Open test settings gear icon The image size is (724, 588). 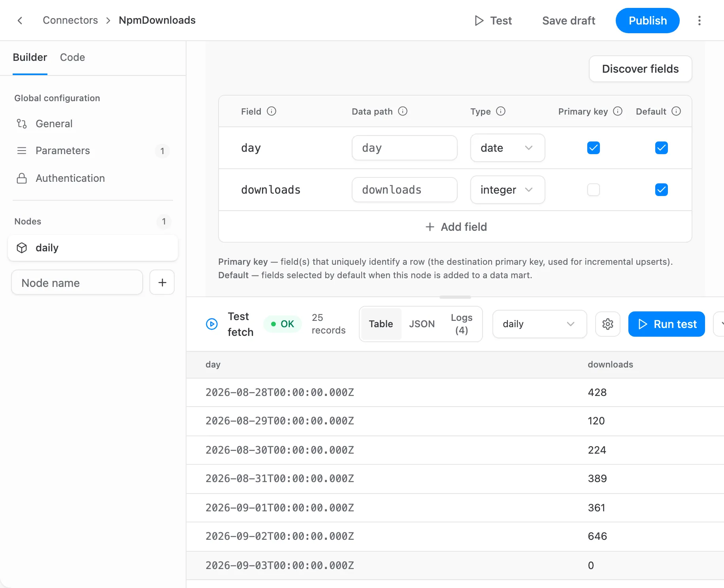(608, 324)
